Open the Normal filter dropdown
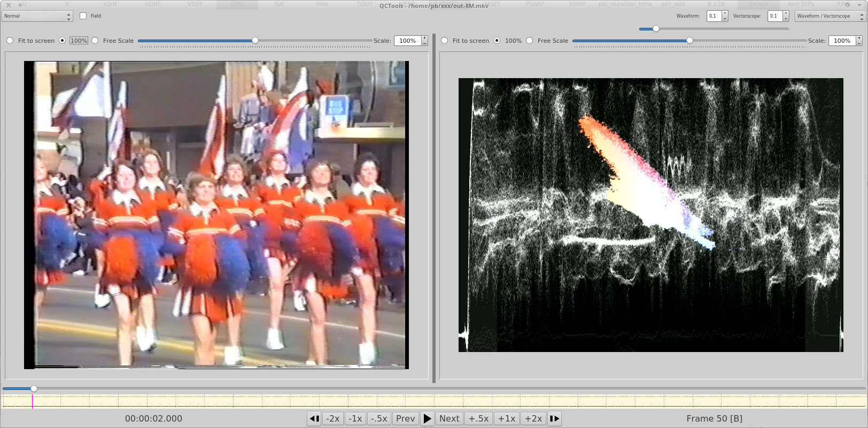The image size is (868, 428). 37,16
